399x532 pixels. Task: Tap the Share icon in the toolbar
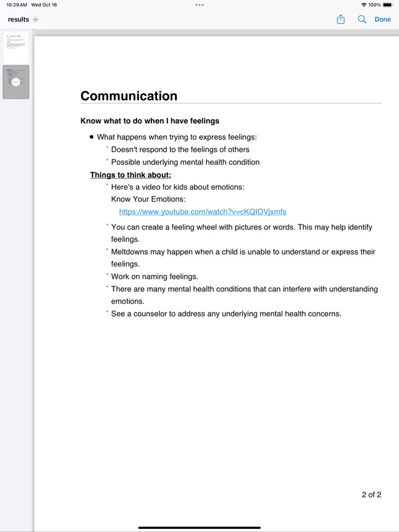coord(341,19)
